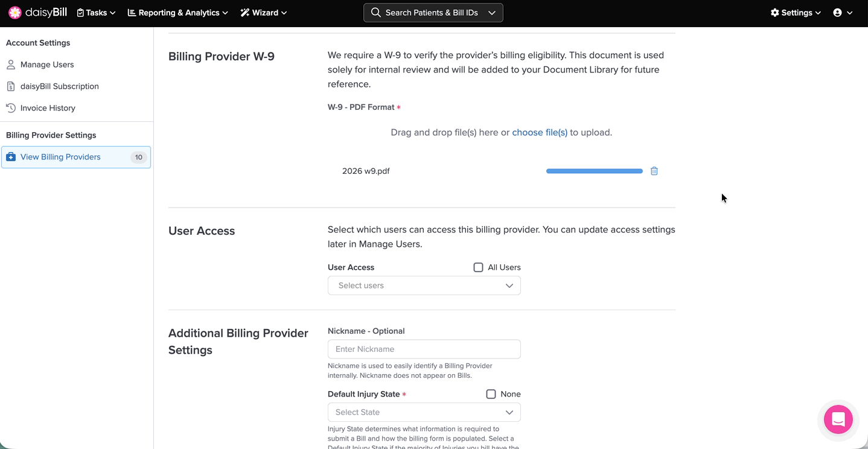Image resolution: width=868 pixels, height=449 pixels.
Task: Delete the uploaded 2026 w9.pdf file
Action: 654,171
